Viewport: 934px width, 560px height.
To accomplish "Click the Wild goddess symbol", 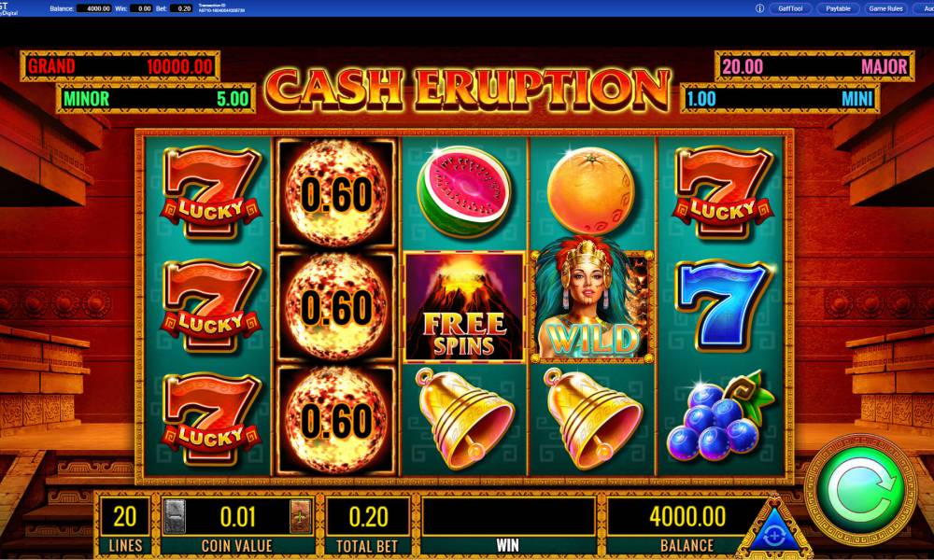I will click(593, 303).
